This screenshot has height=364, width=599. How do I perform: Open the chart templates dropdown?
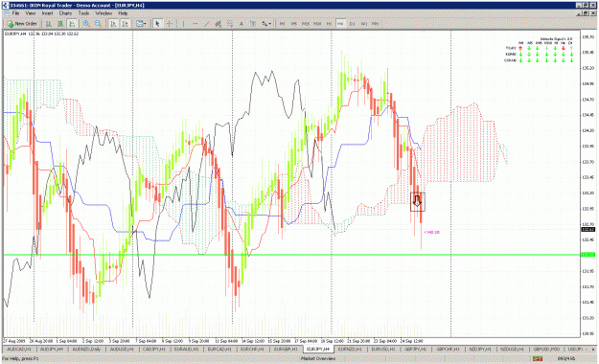coord(141,24)
